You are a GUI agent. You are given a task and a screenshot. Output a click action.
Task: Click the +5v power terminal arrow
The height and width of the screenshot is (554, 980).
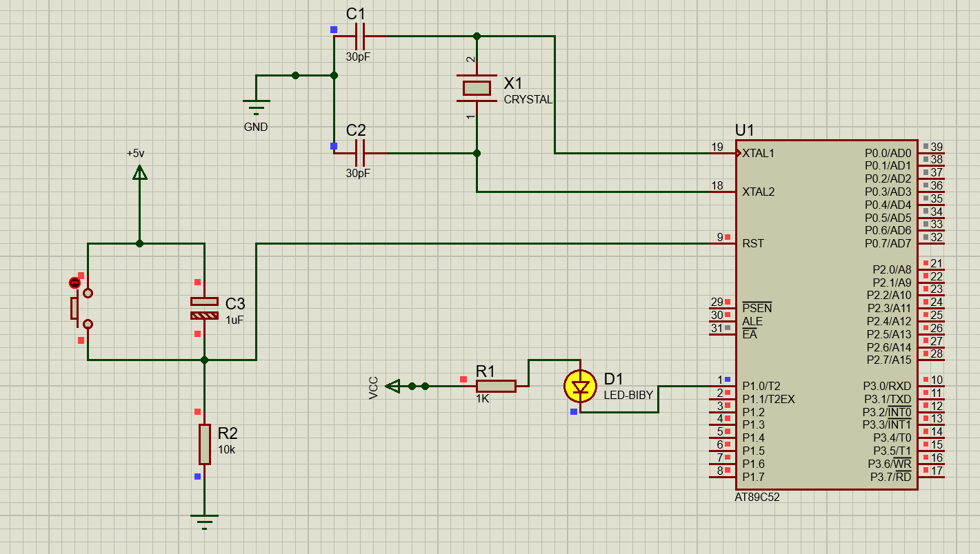pyautogui.click(x=140, y=172)
